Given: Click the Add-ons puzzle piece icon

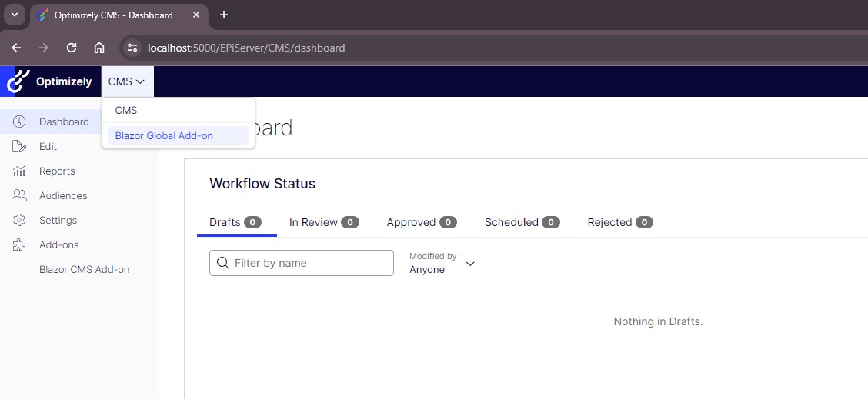Looking at the screenshot, I should coord(19,244).
